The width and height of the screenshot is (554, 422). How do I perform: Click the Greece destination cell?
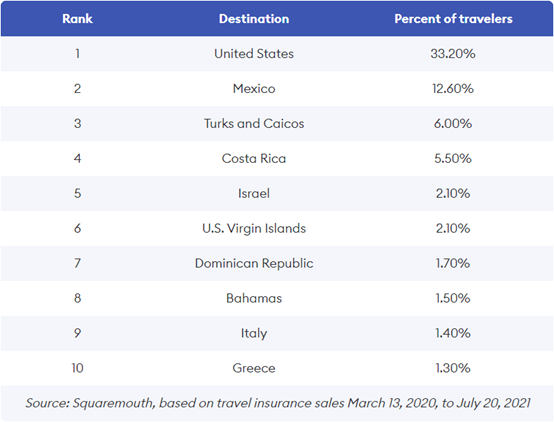pos(254,368)
